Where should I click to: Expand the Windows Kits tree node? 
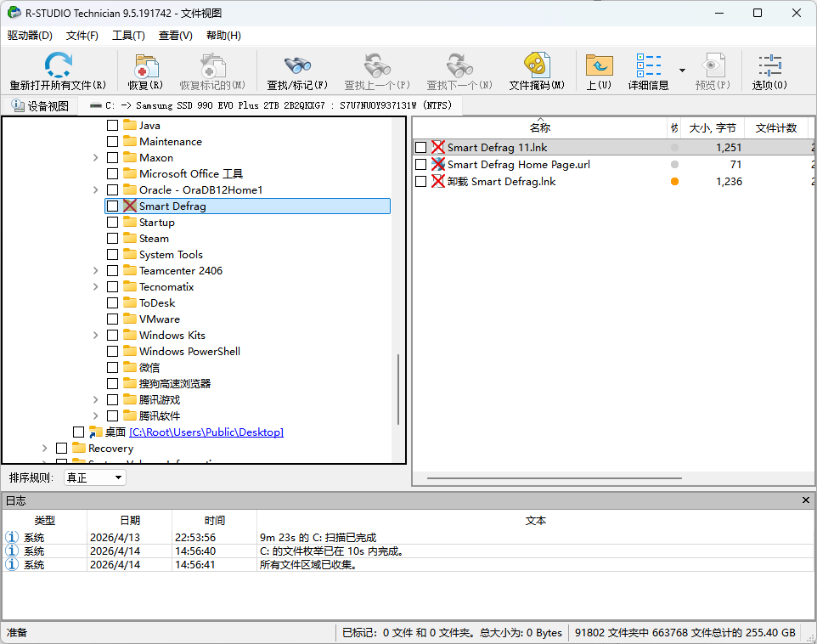[96, 336]
